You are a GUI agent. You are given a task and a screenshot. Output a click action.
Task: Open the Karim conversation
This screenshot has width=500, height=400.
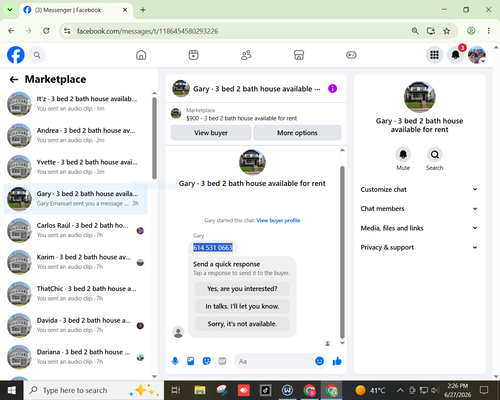click(x=76, y=262)
